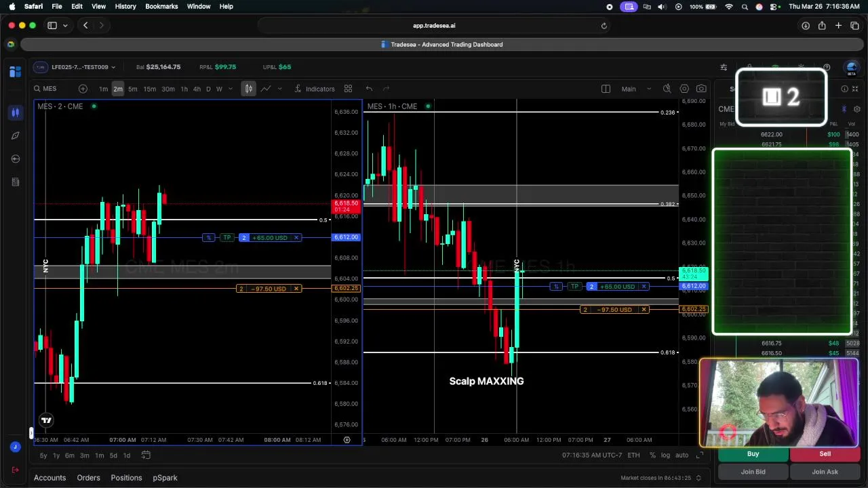
Task: Collapse the order panel with shrink icon
Action: tap(855, 89)
